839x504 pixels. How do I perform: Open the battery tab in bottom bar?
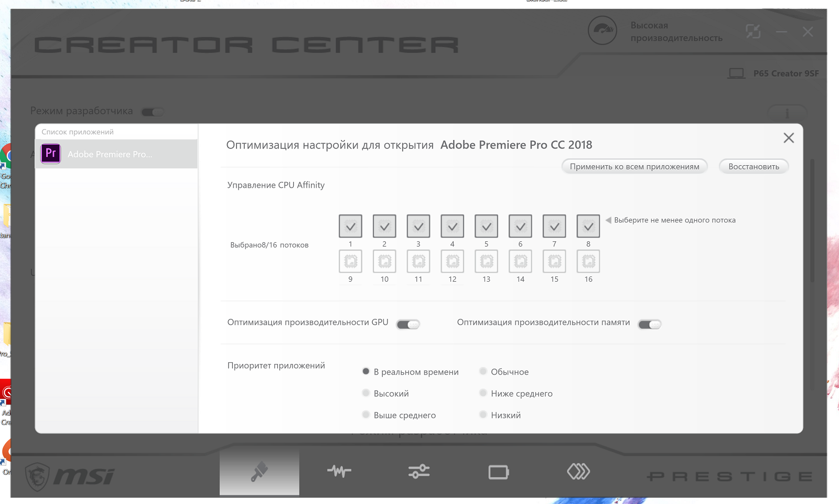pyautogui.click(x=499, y=471)
